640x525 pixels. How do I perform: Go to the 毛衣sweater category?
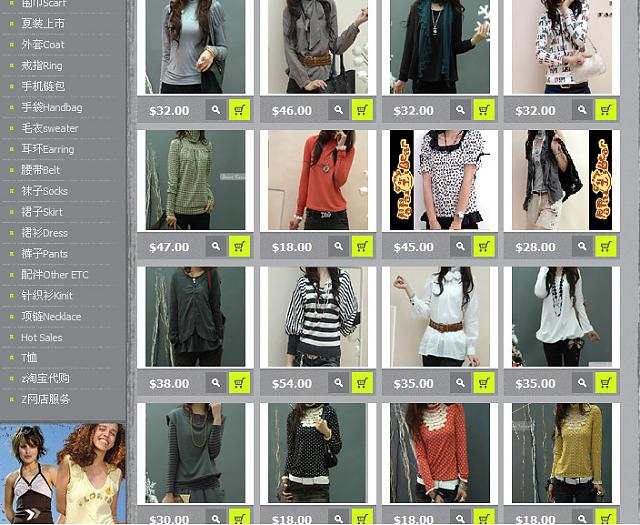50,128
